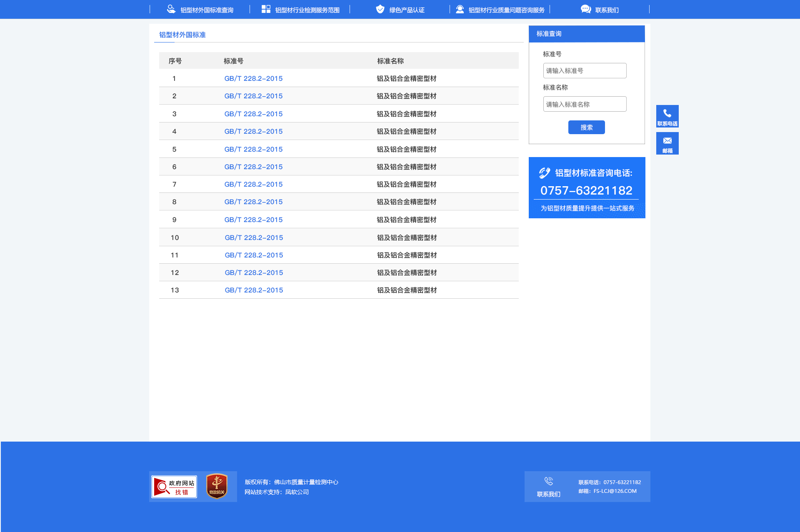The width and height of the screenshot is (800, 532).
Task: Open the 铝型材行业检测服务范围 menu item
Action: pyautogui.click(x=307, y=10)
